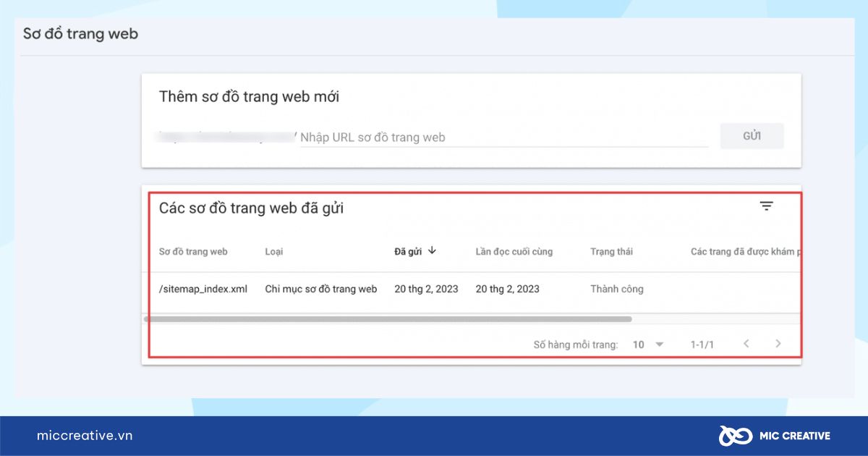Focus the Nhập URL sơ đồ trang web field
The width and height of the screenshot is (868, 456).
pyautogui.click(x=504, y=137)
